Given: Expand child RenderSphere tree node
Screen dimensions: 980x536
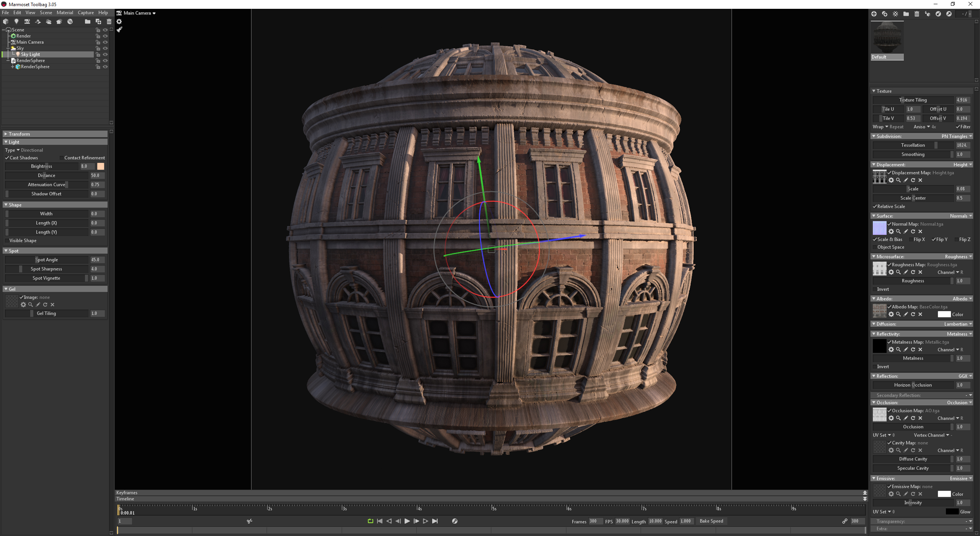Looking at the screenshot, I should pos(13,67).
